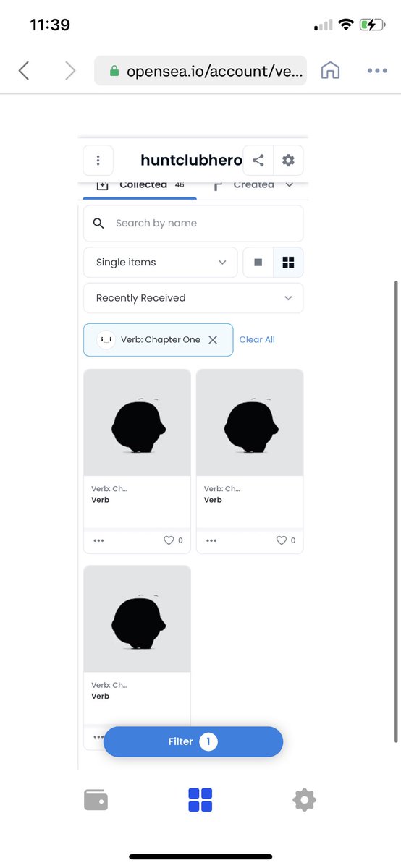The width and height of the screenshot is (401, 868).
Task: Click the page vertical scrollbar
Action: (396, 511)
